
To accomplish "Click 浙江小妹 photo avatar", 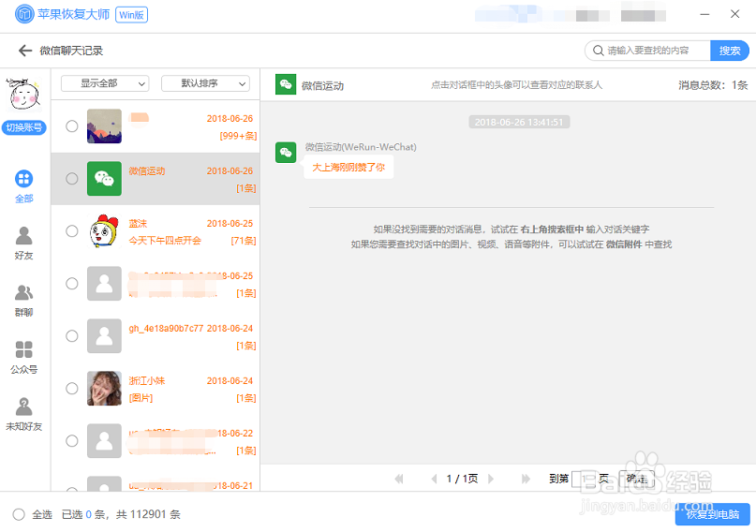I will (x=104, y=389).
